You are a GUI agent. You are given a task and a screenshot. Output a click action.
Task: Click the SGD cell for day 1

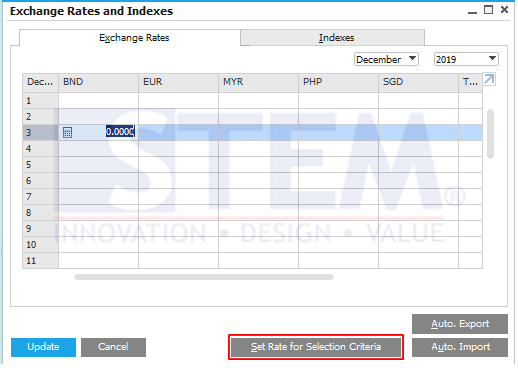tap(418, 100)
